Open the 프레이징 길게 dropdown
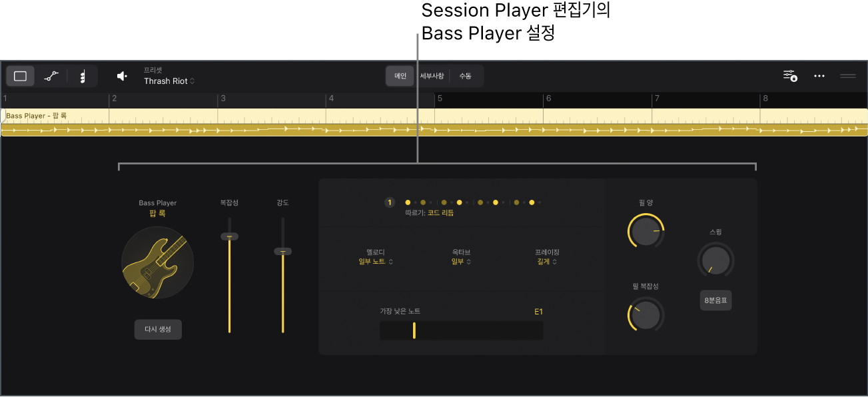Viewport: 868px width, 397px height. [x=547, y=262]
